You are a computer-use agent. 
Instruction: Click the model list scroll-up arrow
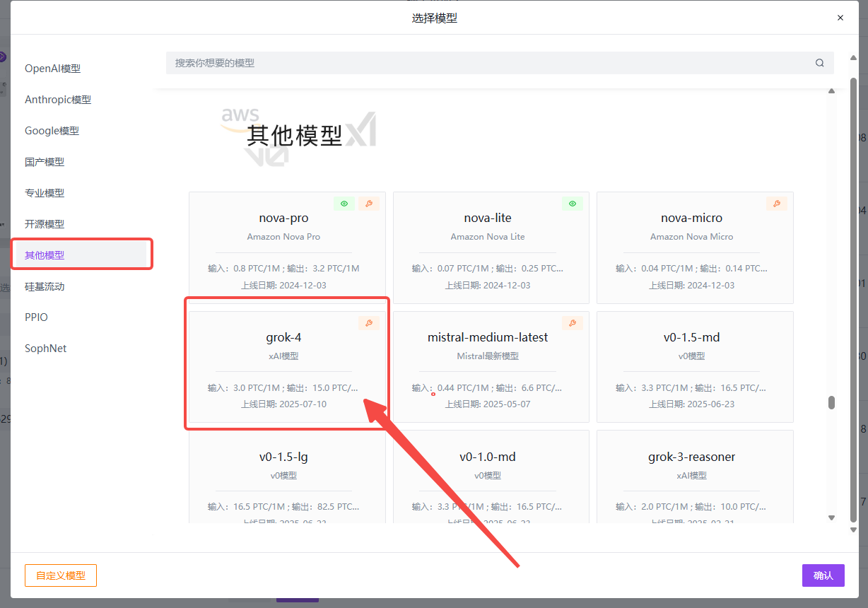[x=832, y=90]
